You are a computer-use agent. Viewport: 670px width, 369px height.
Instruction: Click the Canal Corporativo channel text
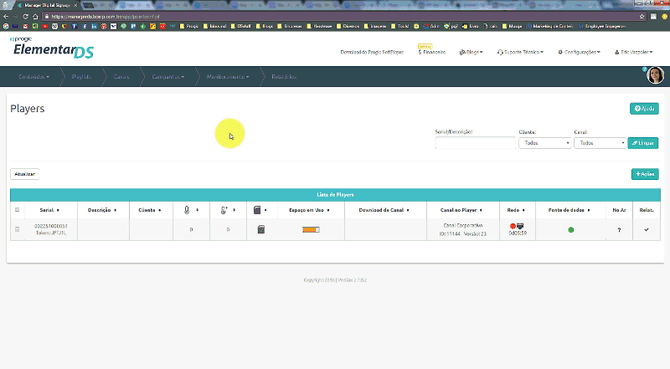click(463, 226)
